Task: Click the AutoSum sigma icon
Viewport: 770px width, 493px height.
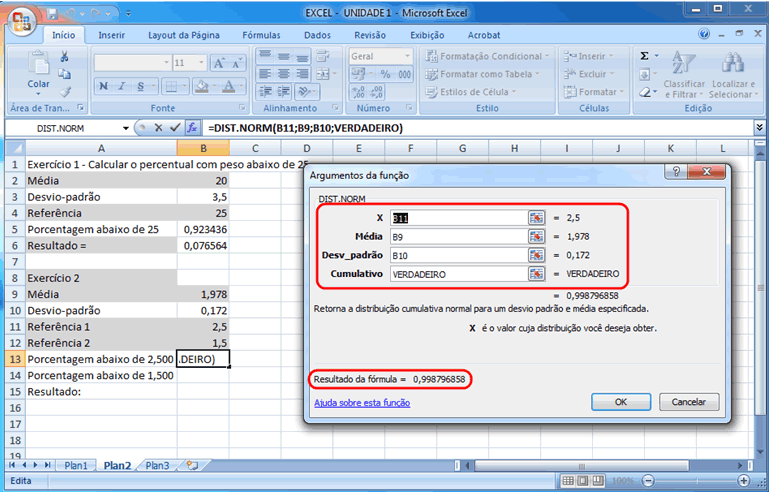Action: pos(645,56)
